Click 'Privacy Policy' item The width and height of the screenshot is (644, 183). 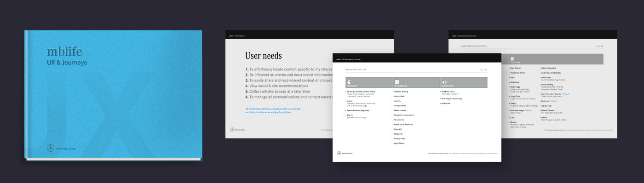[x=400, y=138]
